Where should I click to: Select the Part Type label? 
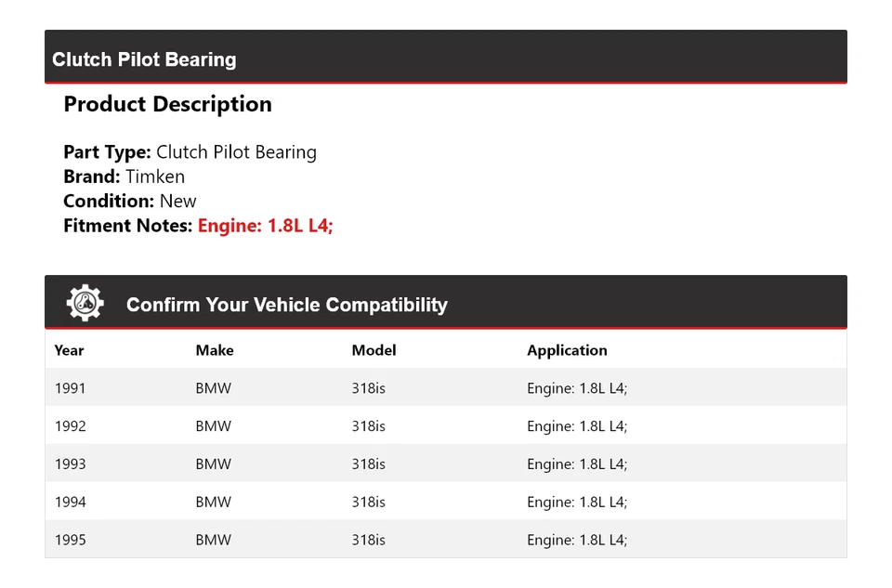pyautogui.click(x=105, y=151)
